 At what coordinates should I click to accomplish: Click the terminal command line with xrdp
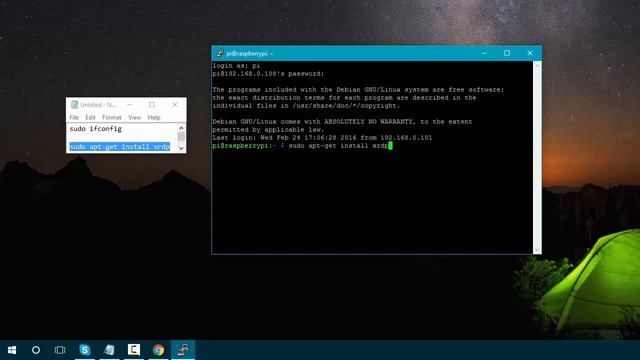302,146
